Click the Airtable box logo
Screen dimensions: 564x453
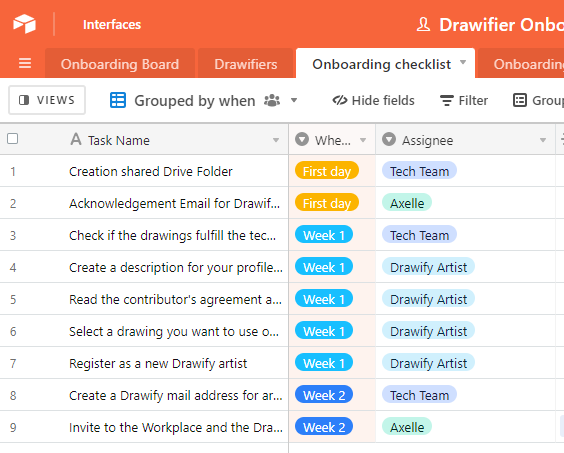point(24,24)
